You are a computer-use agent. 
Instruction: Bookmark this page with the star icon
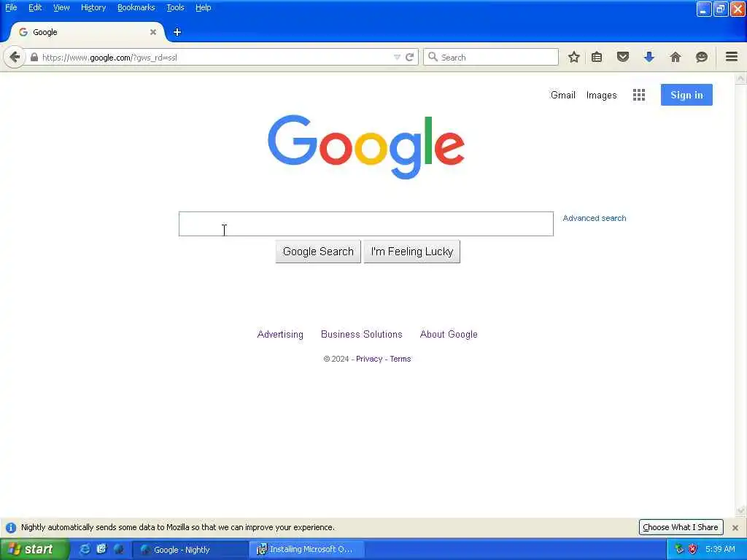pos(573,57)
